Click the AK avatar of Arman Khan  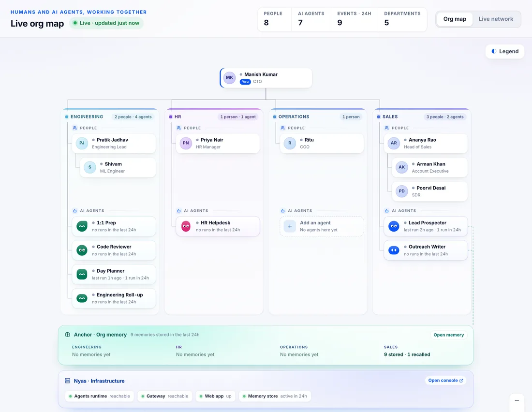click(x=402, y=167)
